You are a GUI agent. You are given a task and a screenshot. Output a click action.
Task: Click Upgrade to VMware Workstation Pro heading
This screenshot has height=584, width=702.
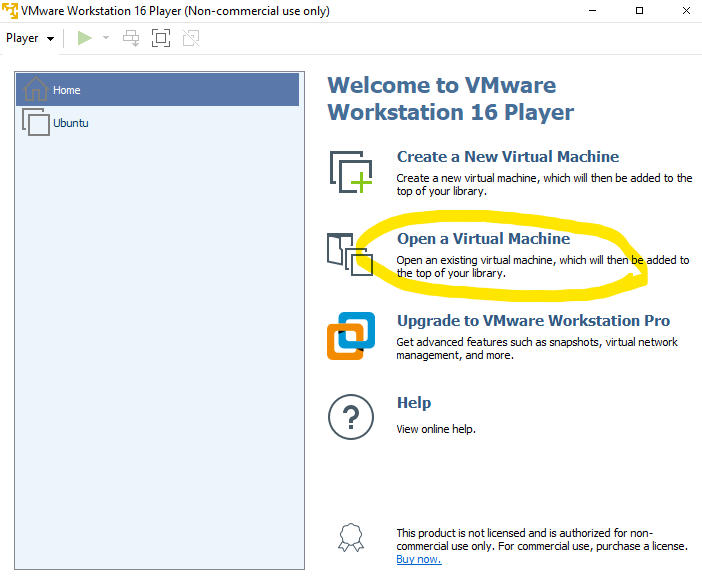click(533, 321)
